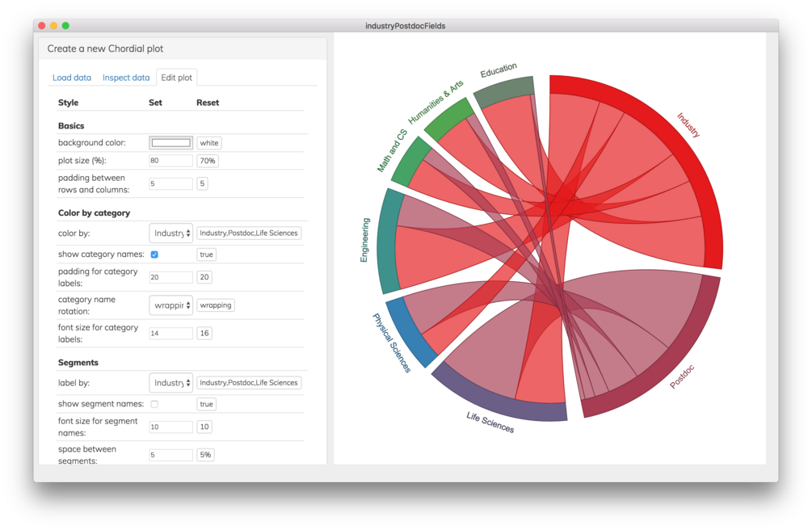Maximize window with green button
Viewport: 812px width, 530px height.
coord(65,26)
